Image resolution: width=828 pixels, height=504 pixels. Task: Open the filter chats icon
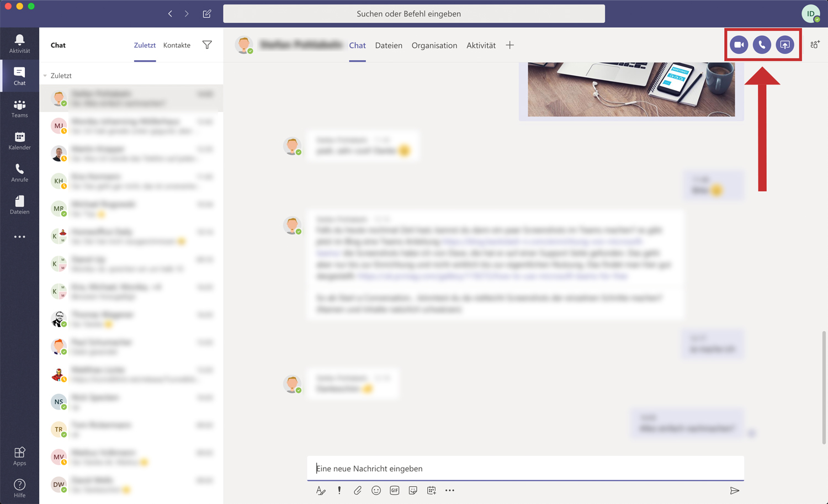click(x=207, y=45)
